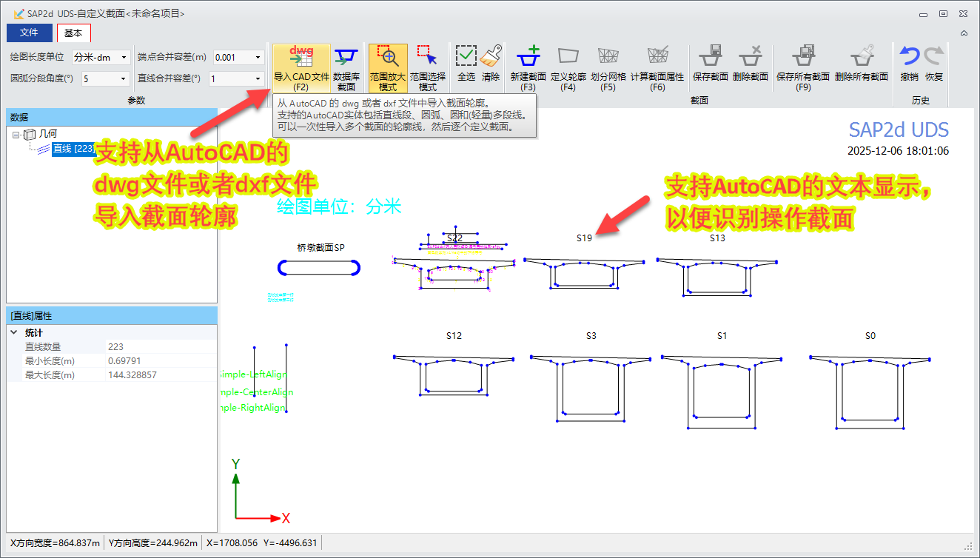Screen dimensions: 980x558
Task: Collapse the 几何 tree node
Action: pyautogui.click(x=16, y=135)
